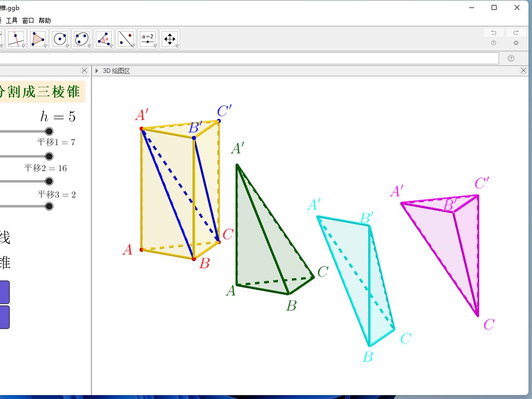Screen dimensions: 532x399
Task: Open Angle tool dropdown arrow
Action: (111, 46)
